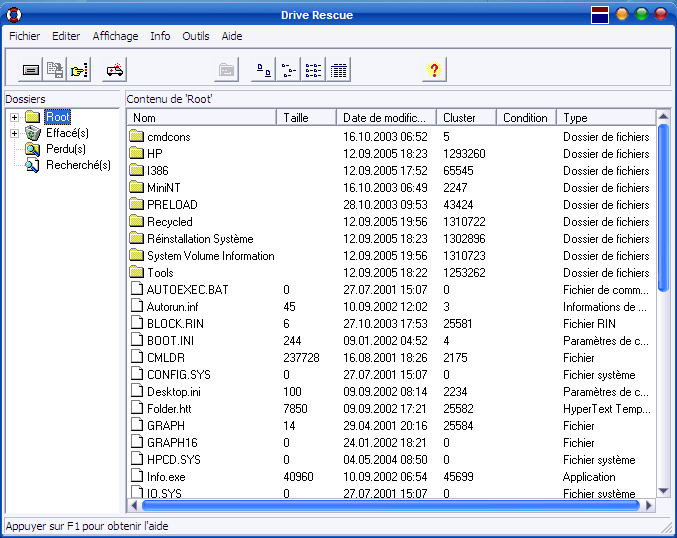This screenshot has height=538, width=677.
Task: Click the Tools folder icon
Action: click(136, 272)
